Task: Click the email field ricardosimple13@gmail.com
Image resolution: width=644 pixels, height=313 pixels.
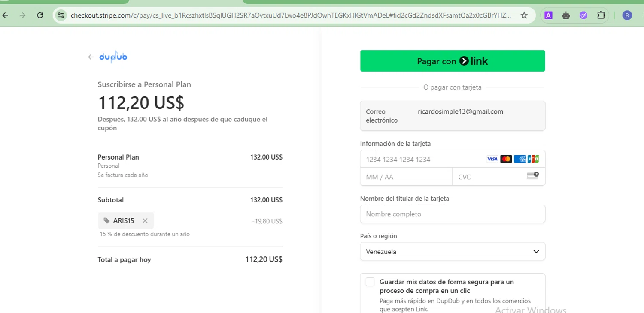Action: click(453, 116)
